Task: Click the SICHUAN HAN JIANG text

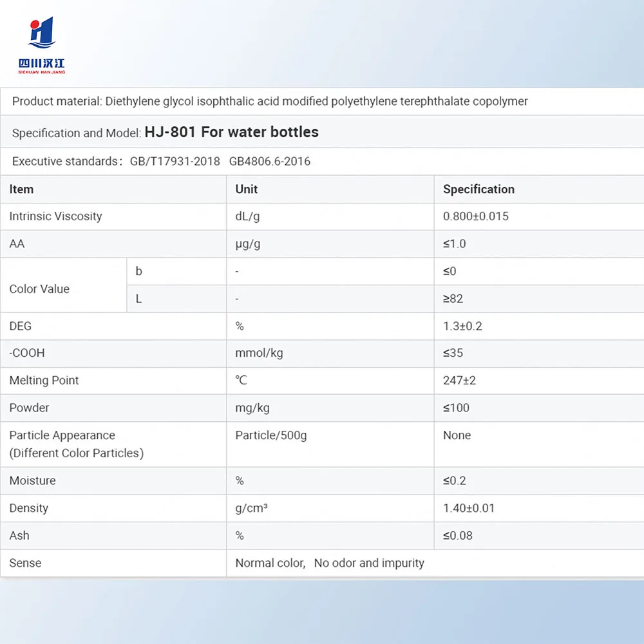Action: [43, 73]
